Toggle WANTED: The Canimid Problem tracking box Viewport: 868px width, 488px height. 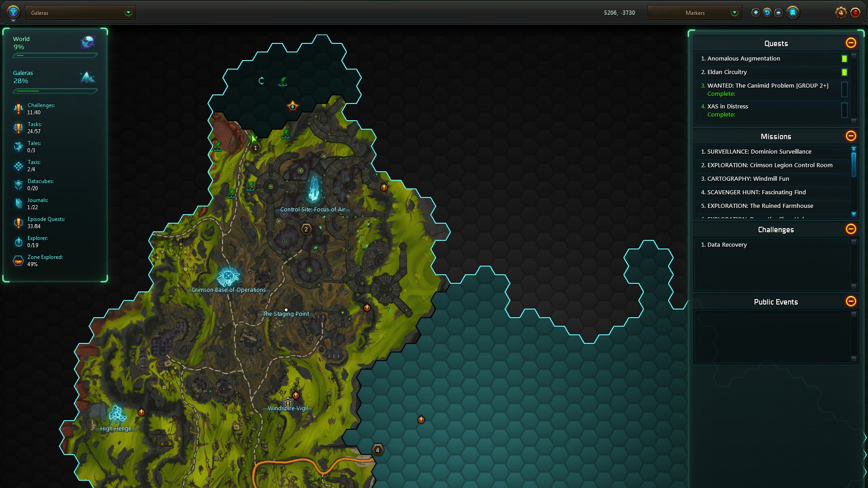(x=844, y=89)
